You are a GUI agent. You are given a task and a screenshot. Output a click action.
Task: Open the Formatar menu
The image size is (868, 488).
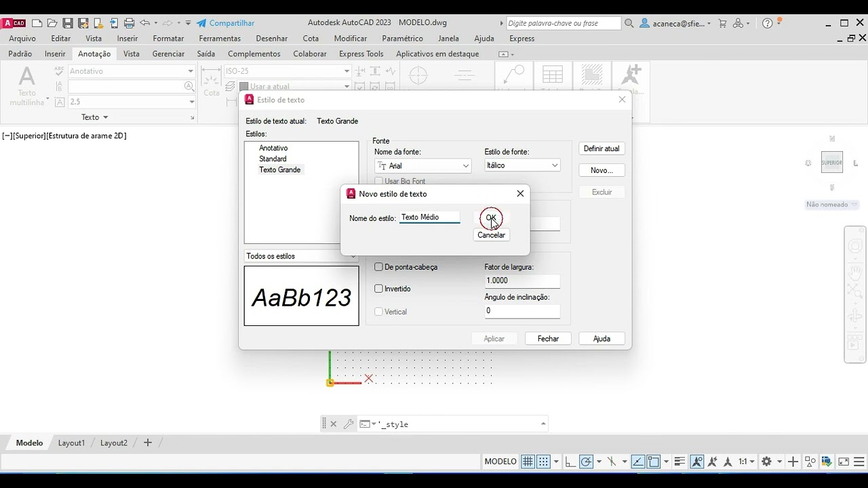[x=168, y=39]
